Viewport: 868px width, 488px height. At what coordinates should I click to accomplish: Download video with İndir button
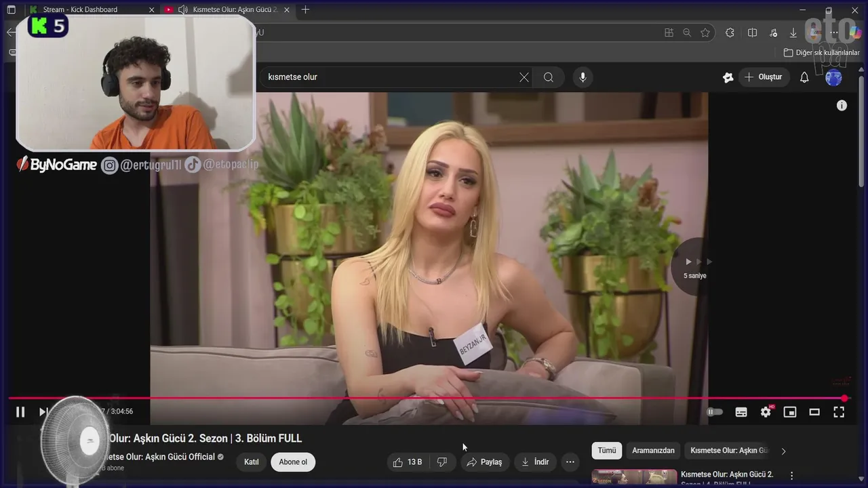click(x=535, y=462)
